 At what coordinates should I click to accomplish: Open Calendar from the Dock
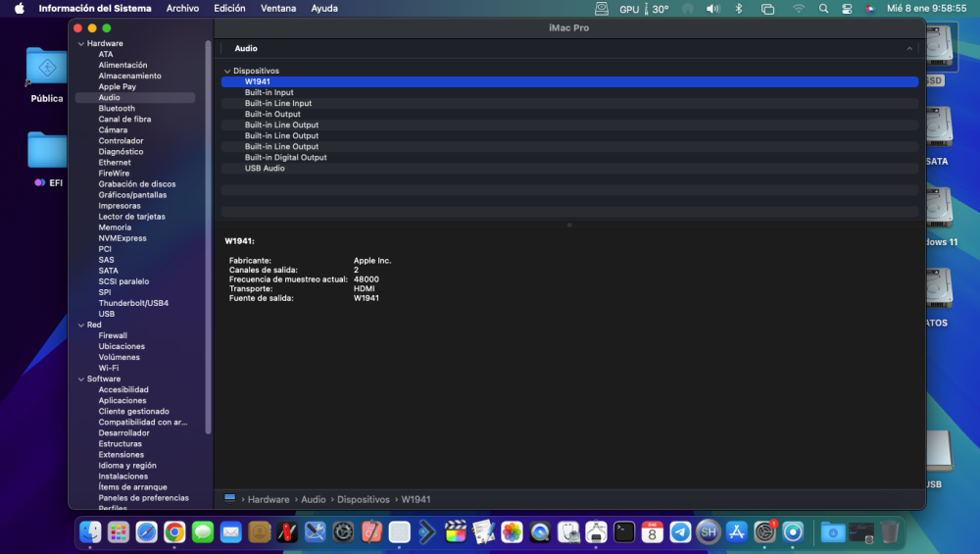[x=652, y=532]
